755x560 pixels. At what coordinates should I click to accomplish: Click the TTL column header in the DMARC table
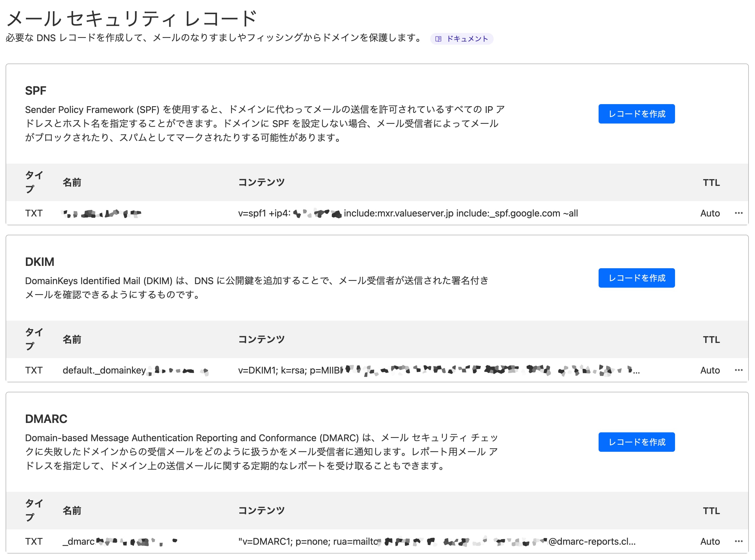711,511
